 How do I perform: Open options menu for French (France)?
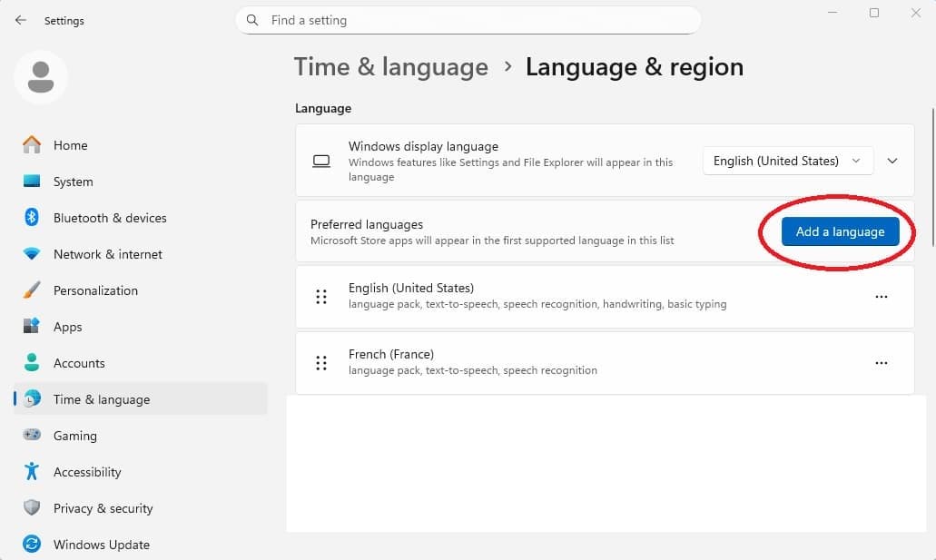(881, 362)
